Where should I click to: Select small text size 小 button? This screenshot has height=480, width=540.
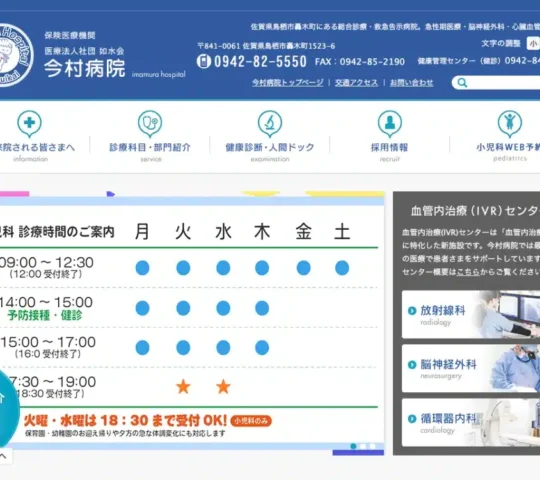[x=533, y=44]
